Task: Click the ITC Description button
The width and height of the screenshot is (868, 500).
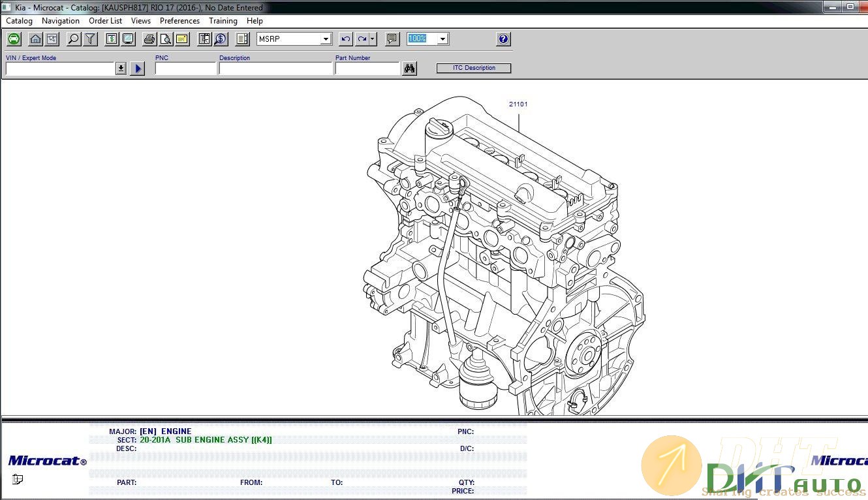Action: (x=474, y=68)
